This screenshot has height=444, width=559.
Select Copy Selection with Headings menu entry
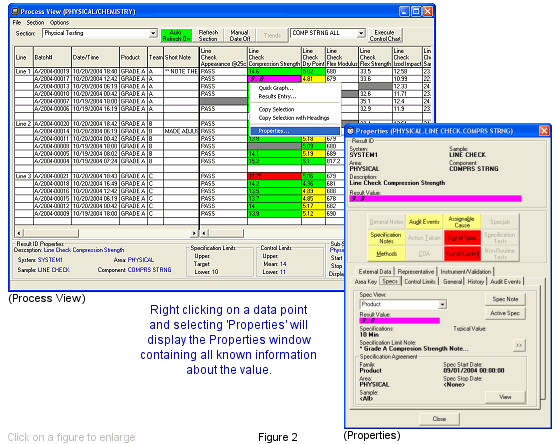[x=294, y=118]
